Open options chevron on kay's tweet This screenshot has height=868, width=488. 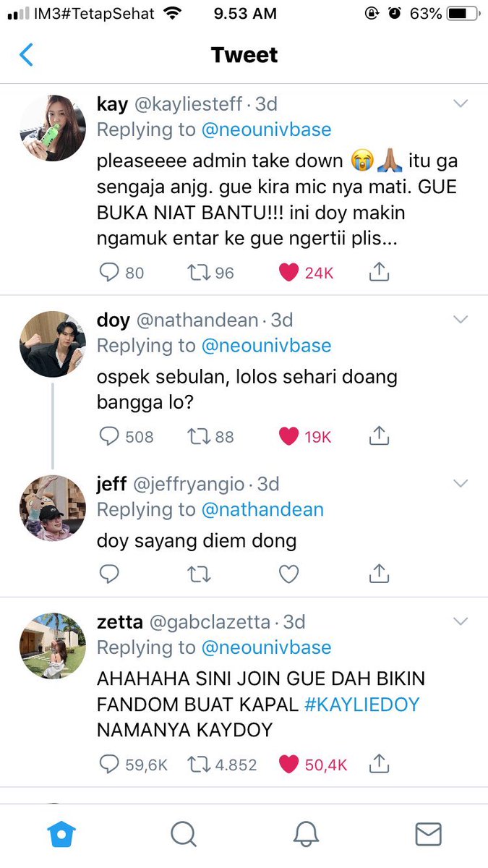461,105
